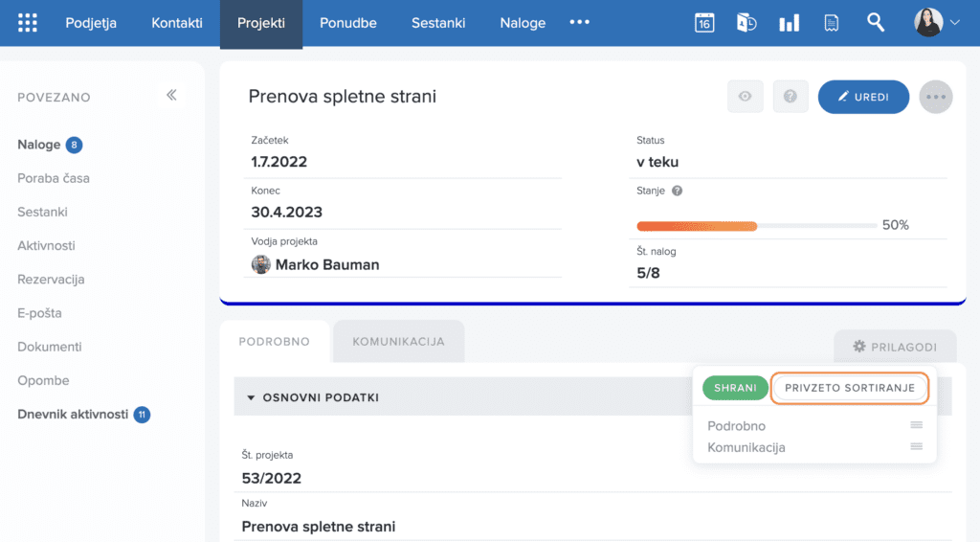
Task: Open E-pošta in the sidebar
Action: (39, 313)
